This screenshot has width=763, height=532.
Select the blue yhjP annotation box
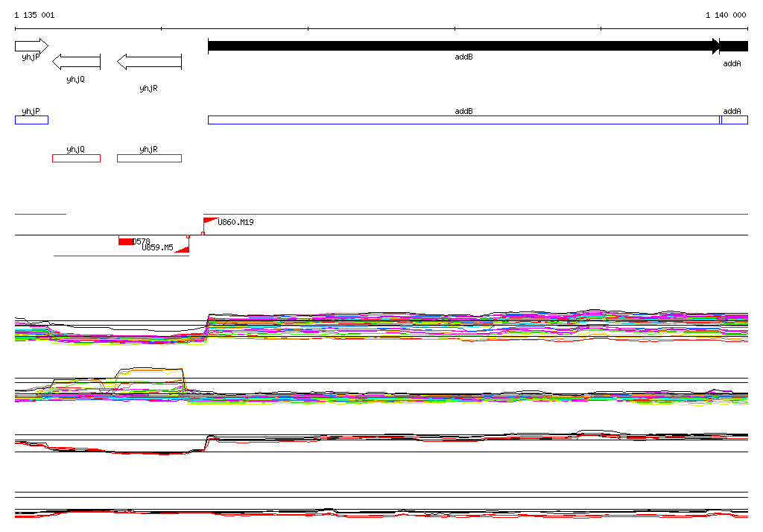31,120
